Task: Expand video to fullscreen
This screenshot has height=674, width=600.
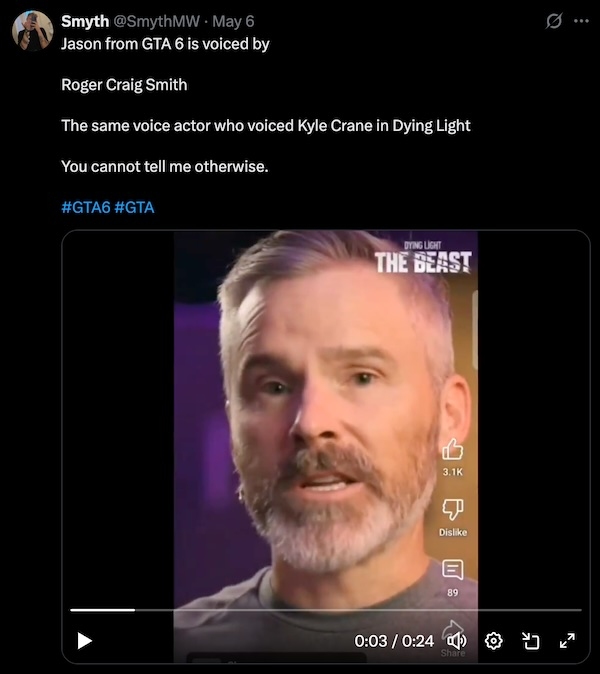Action: pos(567,641)
